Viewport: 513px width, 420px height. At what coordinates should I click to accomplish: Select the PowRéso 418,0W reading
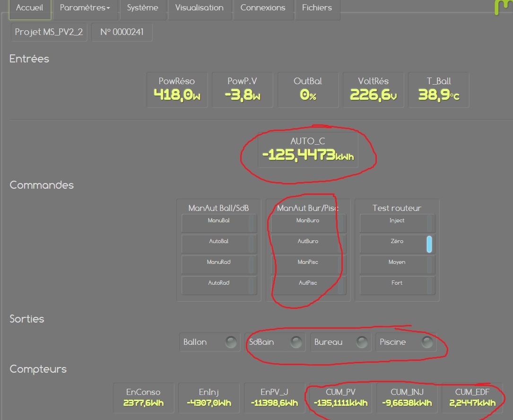(177, 90)
